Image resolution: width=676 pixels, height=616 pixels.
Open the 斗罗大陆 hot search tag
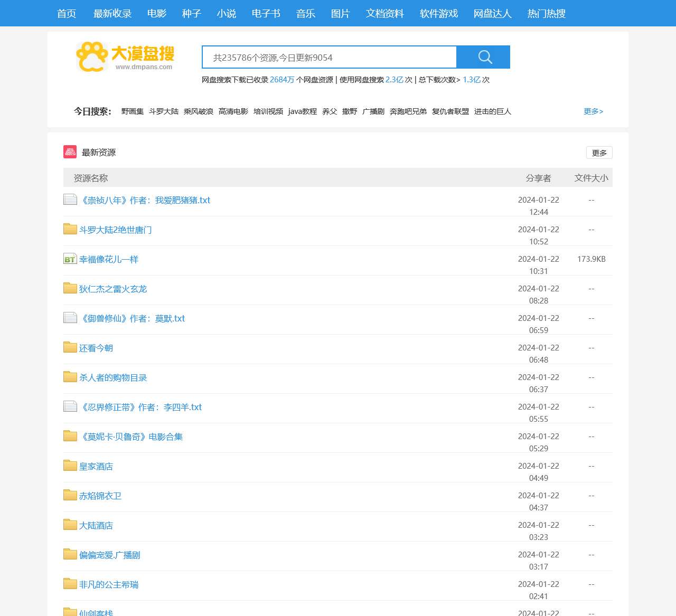pyautogui.click(x=164, y=111)
